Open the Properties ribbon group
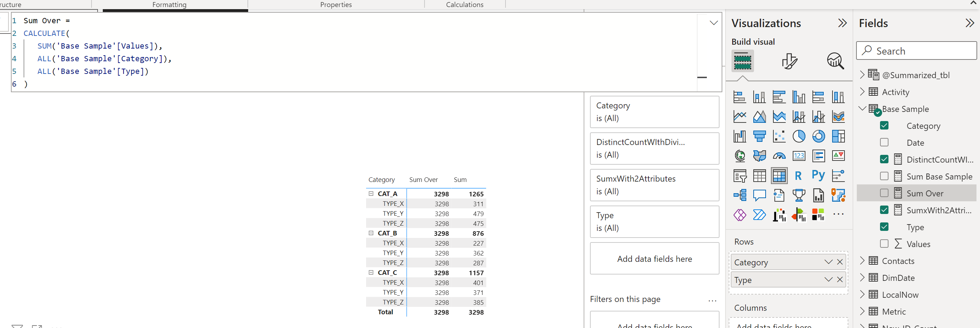The width and height of the screenshot is (980, 328). click(336, 5)
